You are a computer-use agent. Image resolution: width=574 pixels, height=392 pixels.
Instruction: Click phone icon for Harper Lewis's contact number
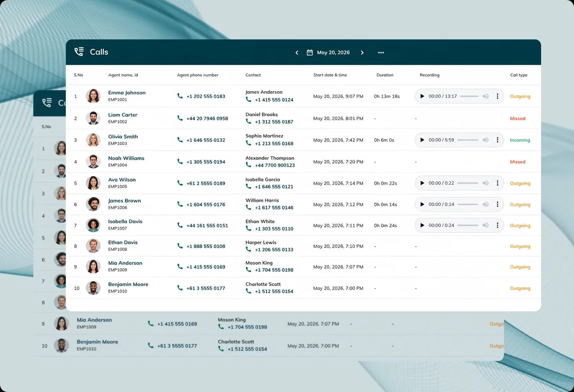click(248, 249)
